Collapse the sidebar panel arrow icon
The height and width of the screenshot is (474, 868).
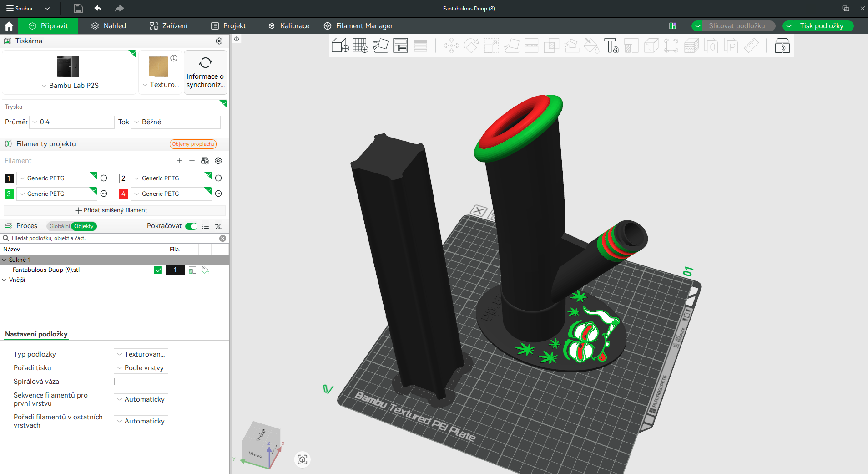[x=237, y=39]
